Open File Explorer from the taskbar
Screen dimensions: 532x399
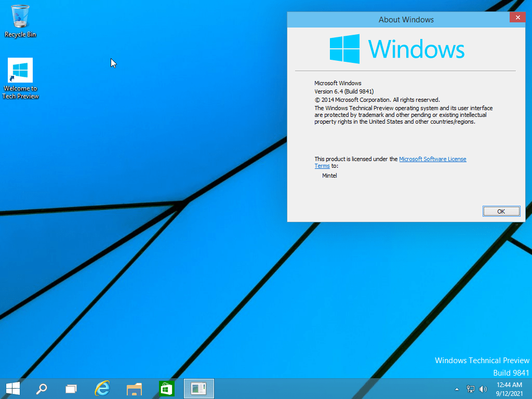point(134,388)
